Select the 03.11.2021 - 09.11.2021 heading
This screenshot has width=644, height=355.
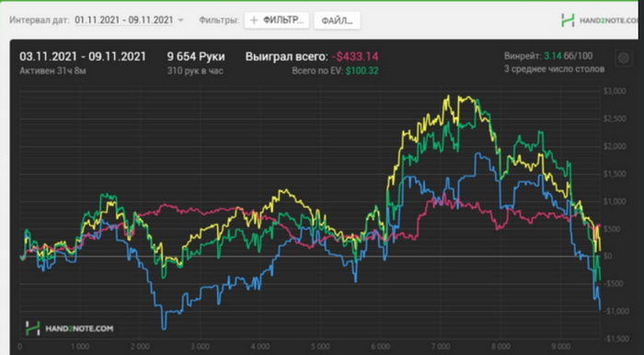coord(83,57)
